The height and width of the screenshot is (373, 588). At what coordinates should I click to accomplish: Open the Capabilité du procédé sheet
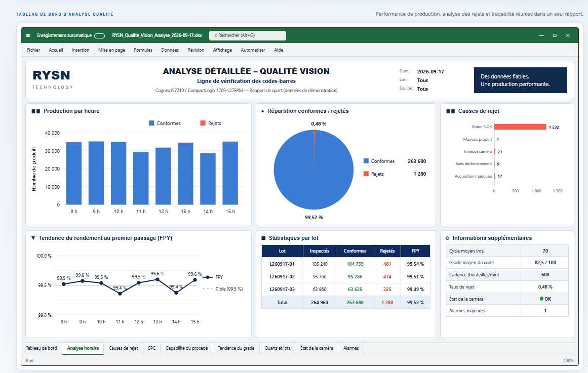187,348
